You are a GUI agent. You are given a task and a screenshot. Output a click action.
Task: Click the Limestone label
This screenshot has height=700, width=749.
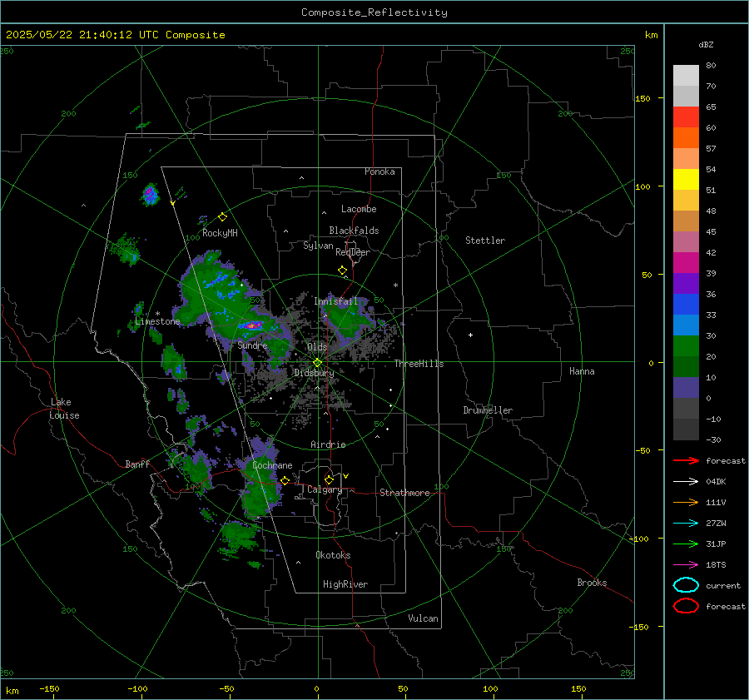(x=157, y=321)
